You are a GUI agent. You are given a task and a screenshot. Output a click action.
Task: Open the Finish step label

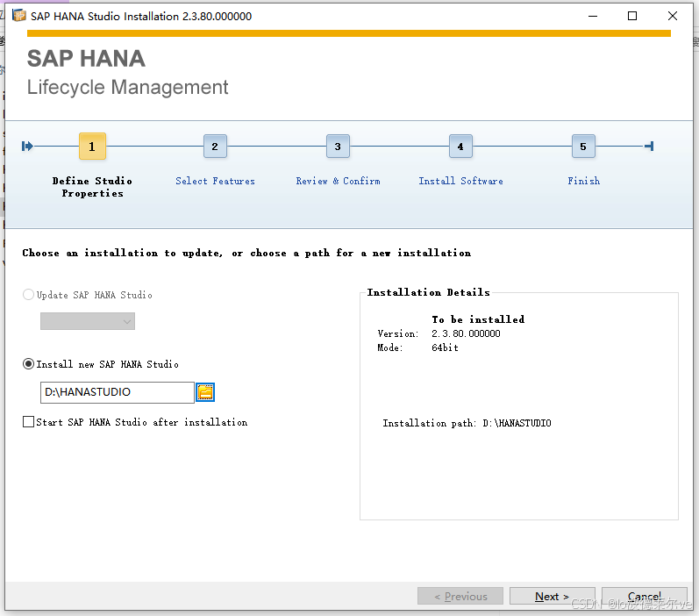tap(583, 181)
